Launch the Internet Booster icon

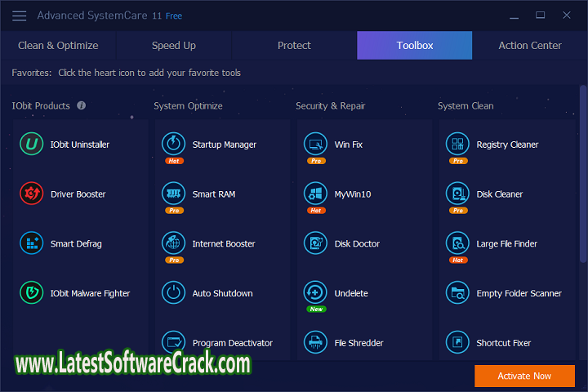(x=174, y=243)
